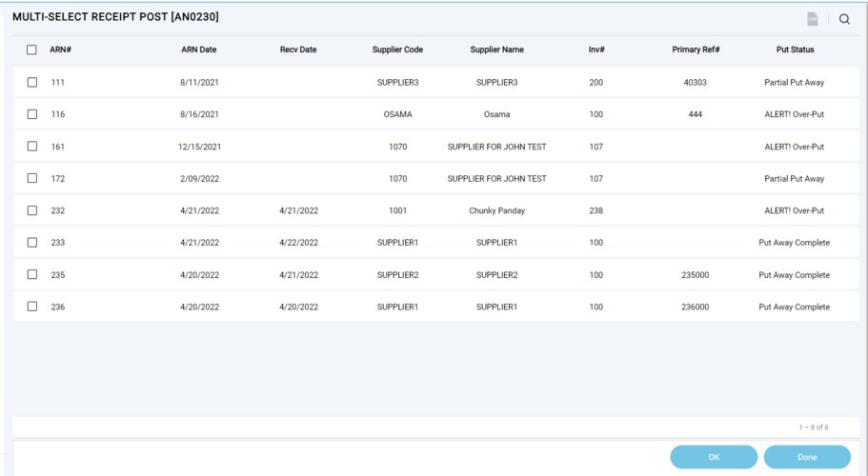Check the row box for ARN 233
This screenshot has width=868, height=476.
(x=32, y=243)
